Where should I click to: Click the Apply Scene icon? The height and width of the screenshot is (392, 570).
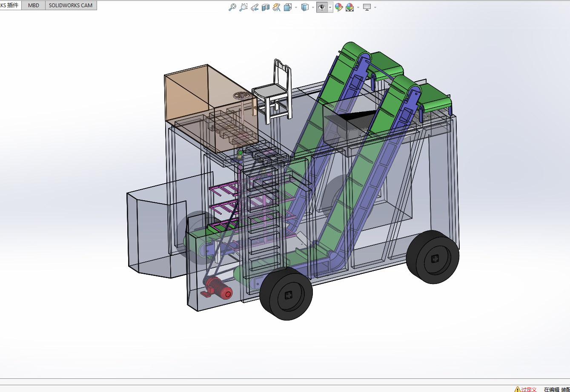point(350,7)
